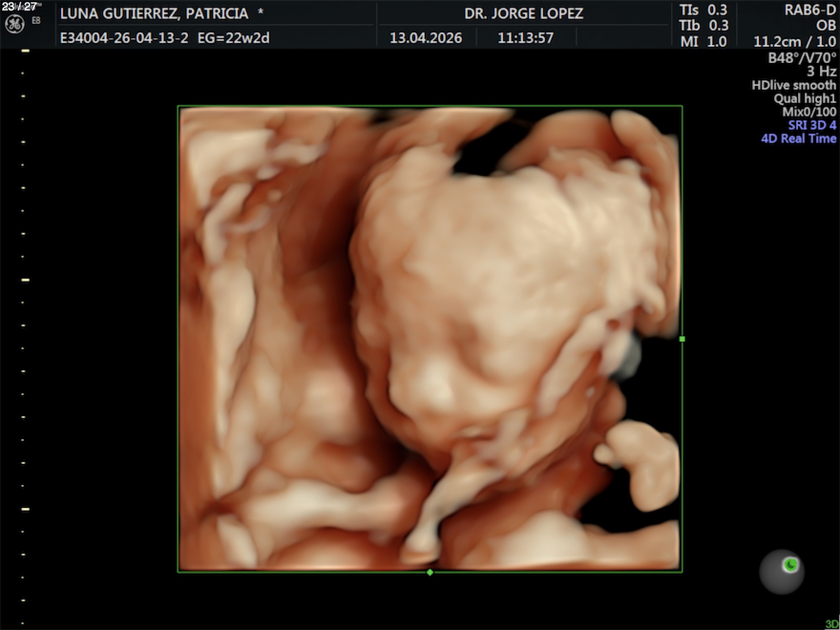Select the SRI 3D 4 setting

(812, 125)
